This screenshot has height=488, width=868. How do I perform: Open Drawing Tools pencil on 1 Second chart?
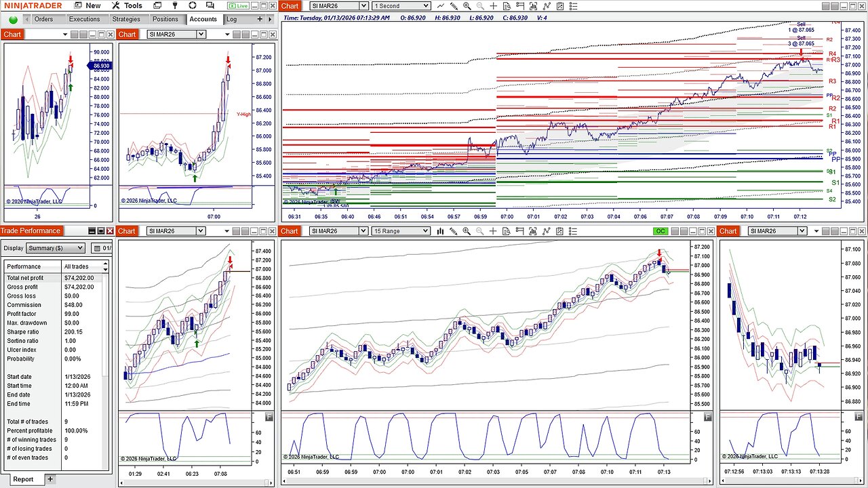[x=453, y=5]
